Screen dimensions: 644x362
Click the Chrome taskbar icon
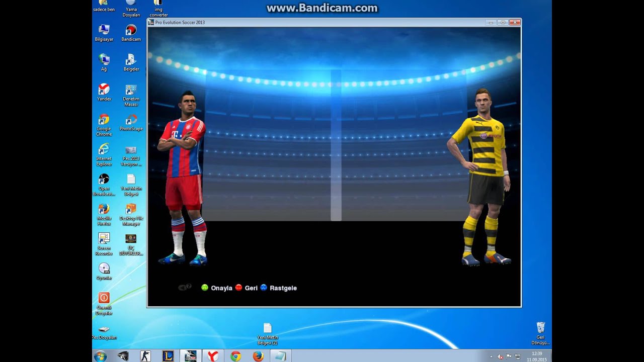235,356
